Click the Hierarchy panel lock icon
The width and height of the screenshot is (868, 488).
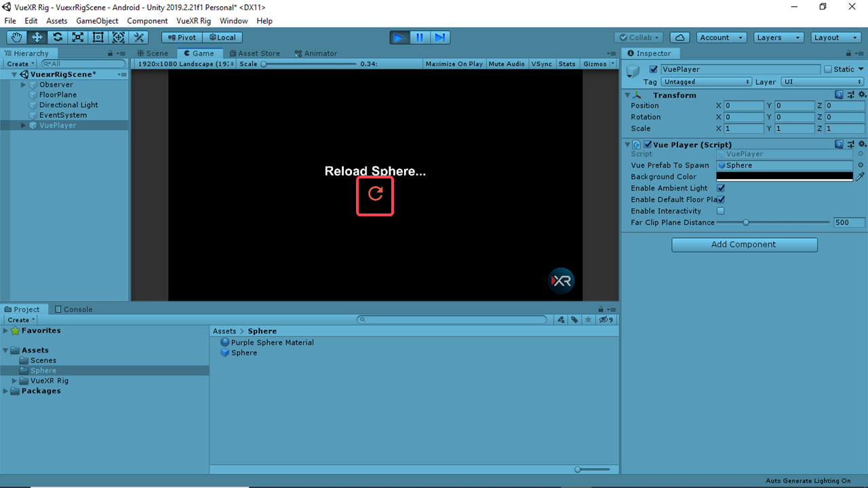click(x=111, y=53)
